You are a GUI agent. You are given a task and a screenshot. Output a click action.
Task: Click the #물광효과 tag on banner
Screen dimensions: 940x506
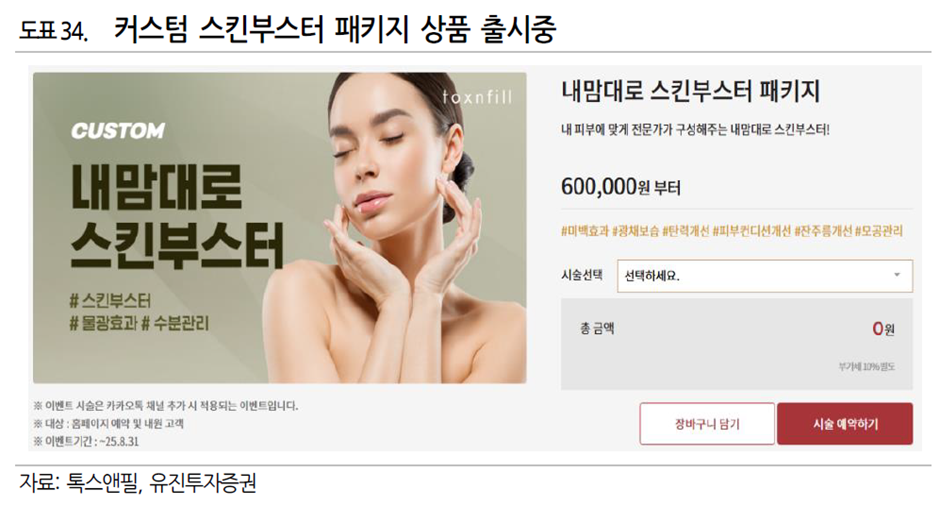tap(103, 324)
